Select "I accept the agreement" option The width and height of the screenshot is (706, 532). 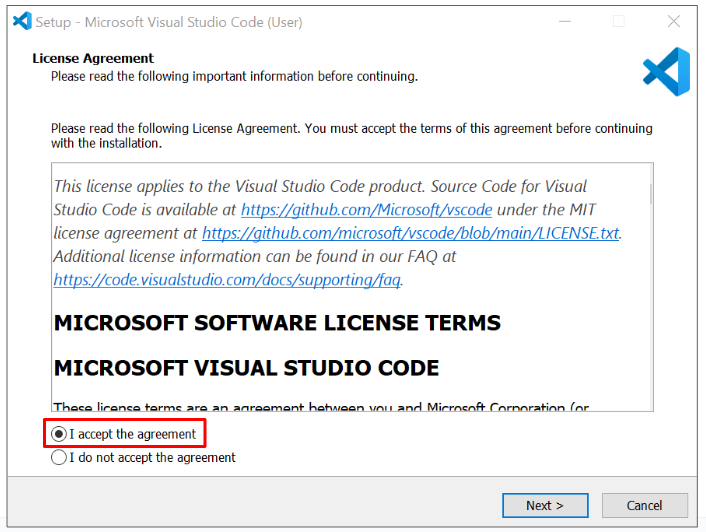[x=60, y=434]
